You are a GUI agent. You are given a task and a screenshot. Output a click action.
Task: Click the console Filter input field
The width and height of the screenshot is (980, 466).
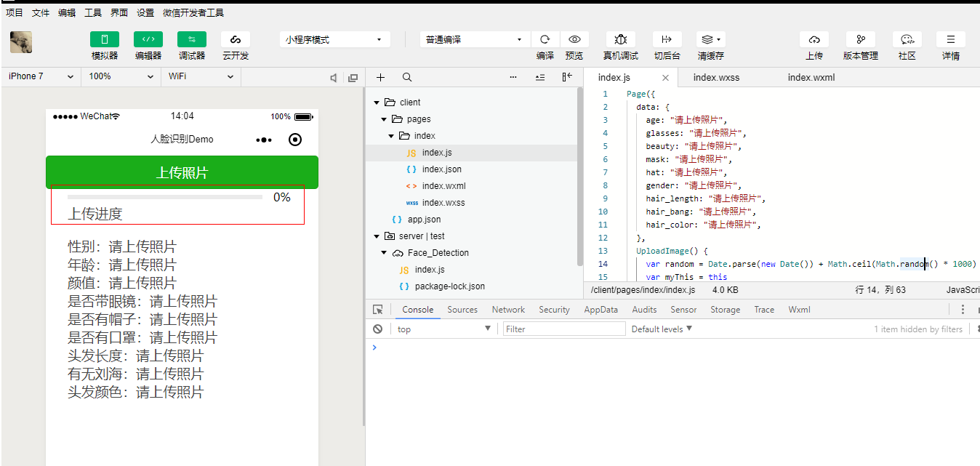(x=563, y=329)
